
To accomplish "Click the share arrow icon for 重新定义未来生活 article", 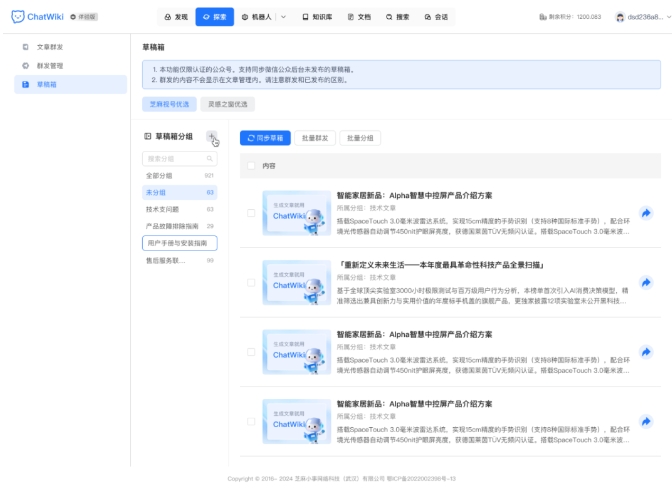I will 646,282.
